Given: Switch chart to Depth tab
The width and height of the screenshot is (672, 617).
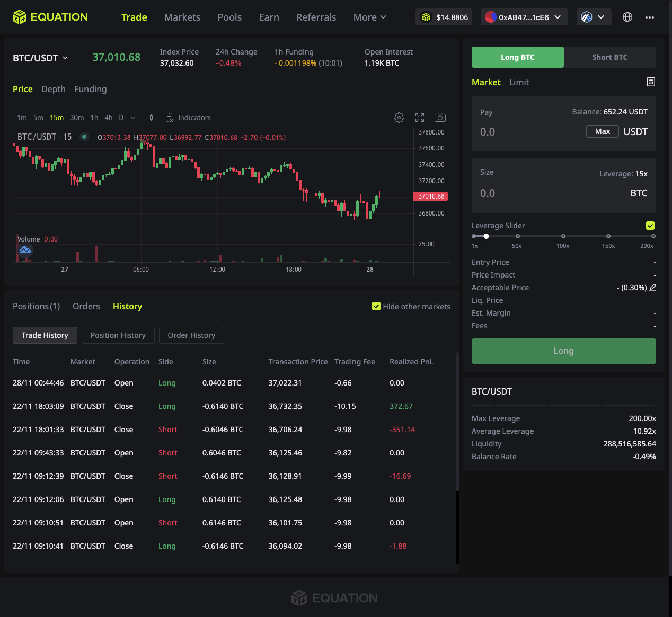Looking at the screenshot, I should point(54,89).
